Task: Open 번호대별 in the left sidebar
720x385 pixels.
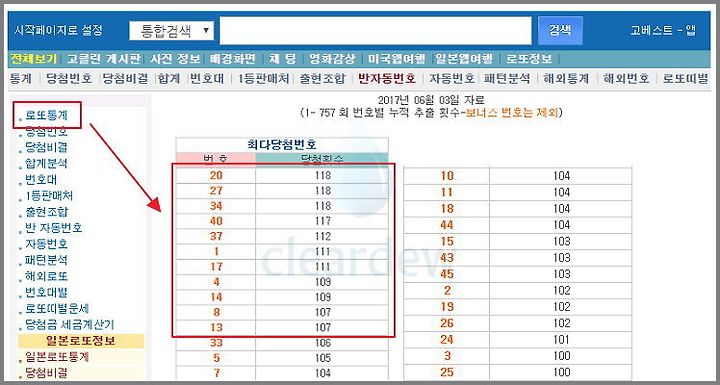Action: 46,293
